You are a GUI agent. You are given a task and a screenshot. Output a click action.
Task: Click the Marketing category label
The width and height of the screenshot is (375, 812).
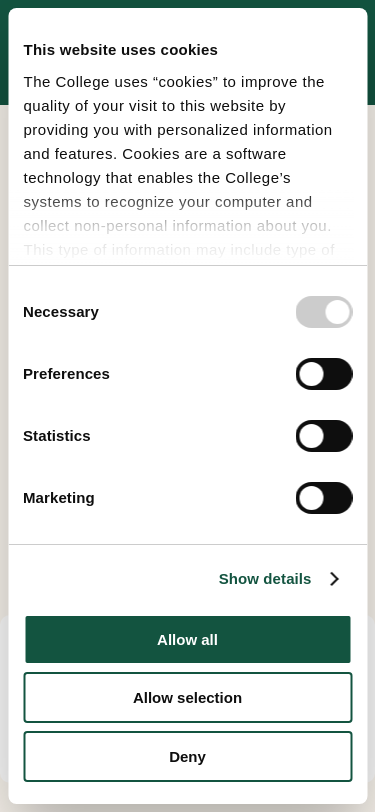pyautogui.click(x=59, y=498)
